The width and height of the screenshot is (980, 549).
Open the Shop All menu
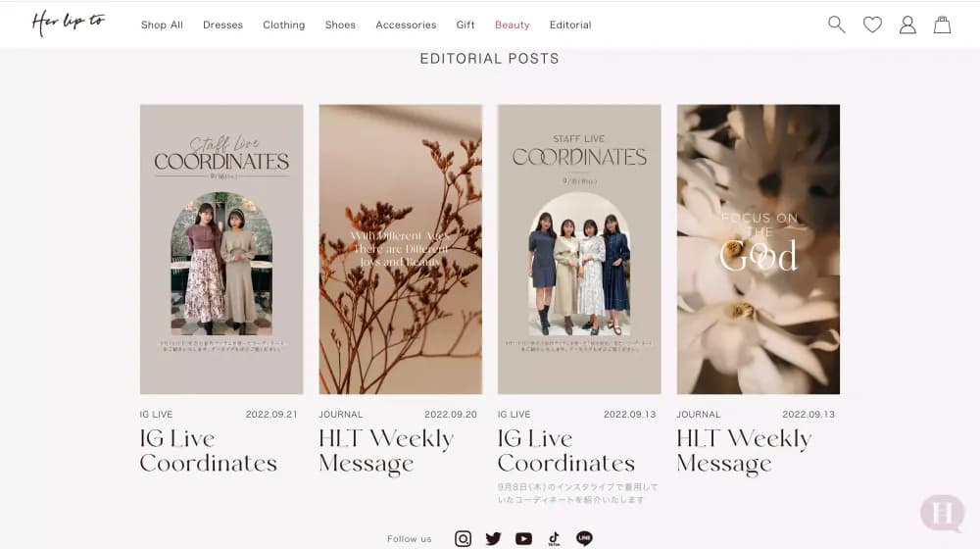pyautogui.click(x=162, y=25)
